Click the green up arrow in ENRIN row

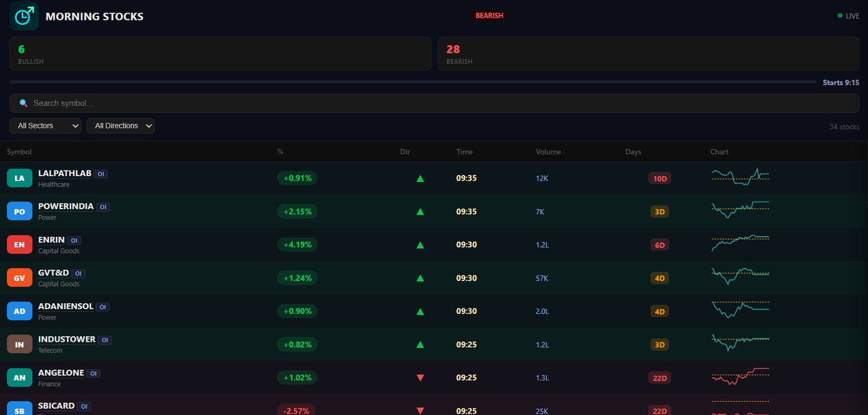420,245
